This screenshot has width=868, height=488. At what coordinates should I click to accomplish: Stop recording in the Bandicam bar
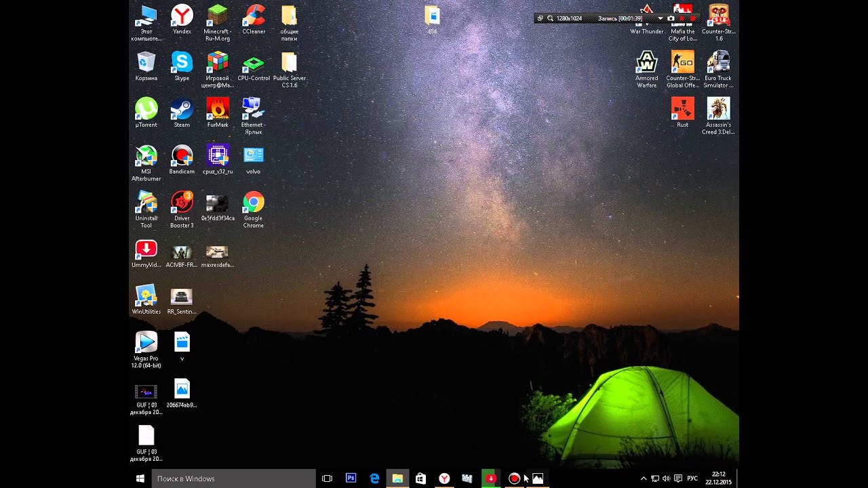point(692,18)
